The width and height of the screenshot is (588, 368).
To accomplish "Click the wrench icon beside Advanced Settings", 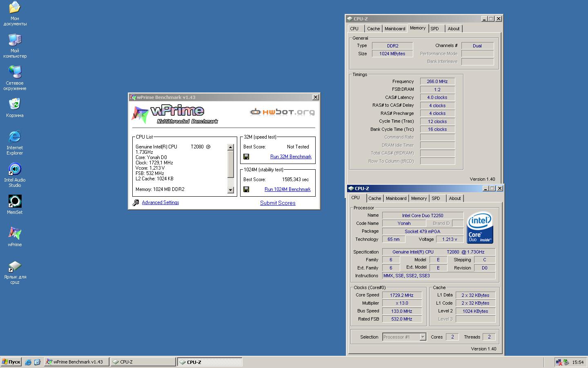I will (x=136, y=202).
